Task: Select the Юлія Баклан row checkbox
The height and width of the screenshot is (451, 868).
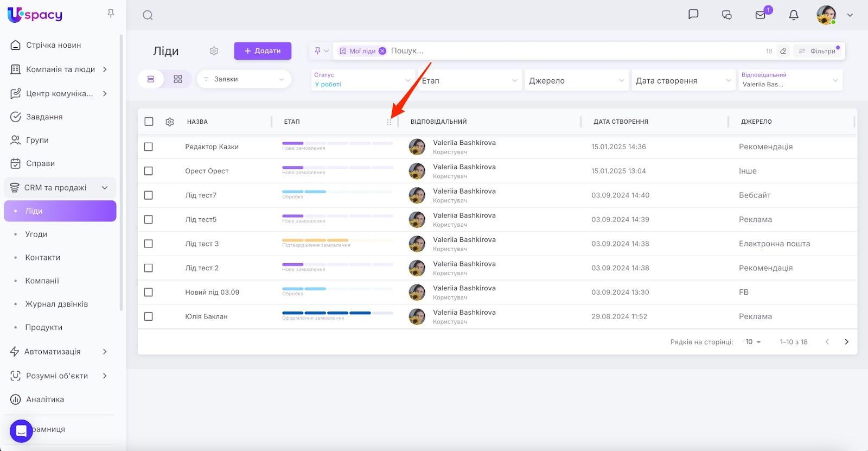Action: pyautogui.click(x=149, y=316)
